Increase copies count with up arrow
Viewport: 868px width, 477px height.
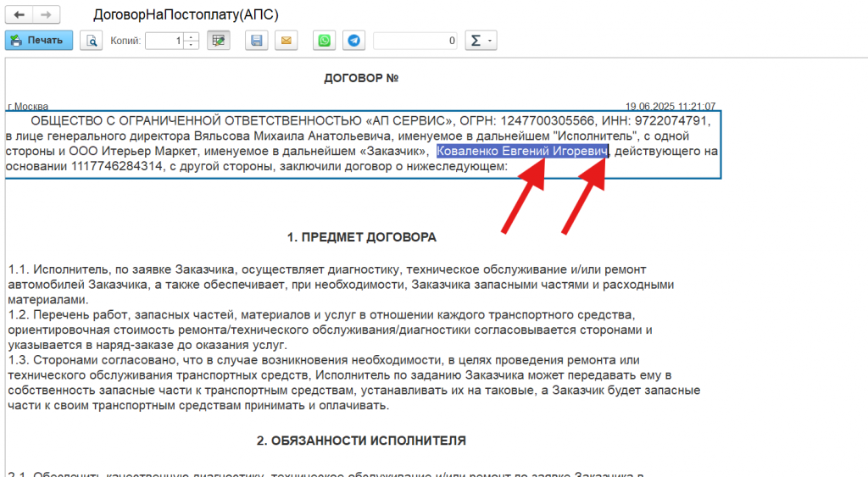tap(191, 36)
